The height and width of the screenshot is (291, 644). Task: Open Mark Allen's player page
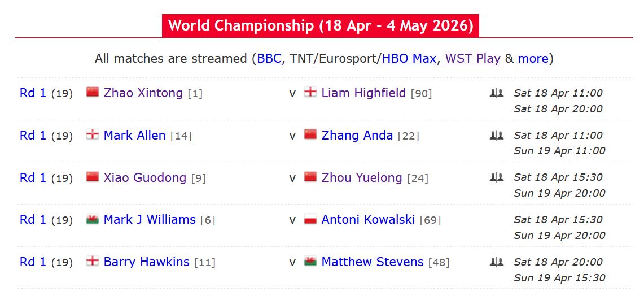[x=134, y=135]
